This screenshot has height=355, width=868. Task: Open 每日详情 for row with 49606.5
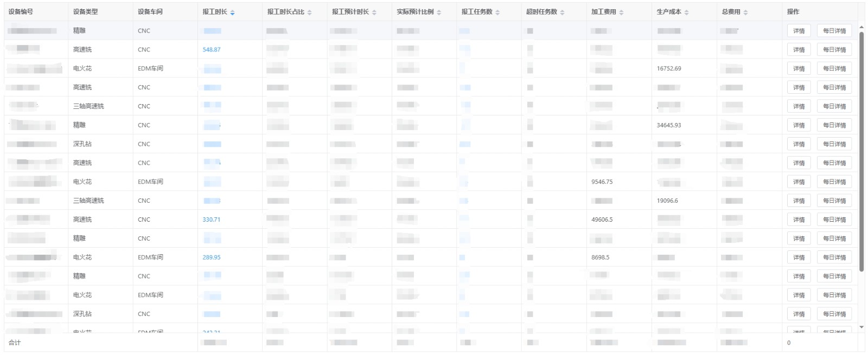pos(834,220)
